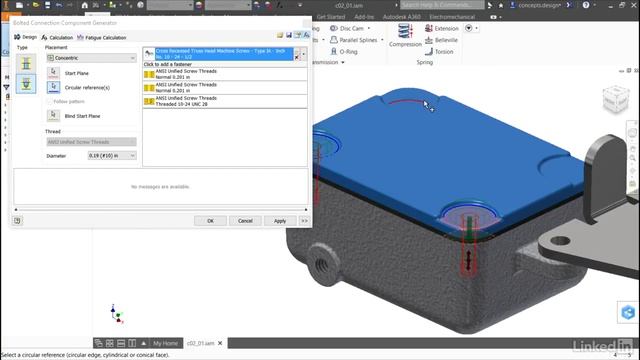Open the Add-Ins ribbon tab
This screenshot has height=360, width=640.
pos(364,17)
